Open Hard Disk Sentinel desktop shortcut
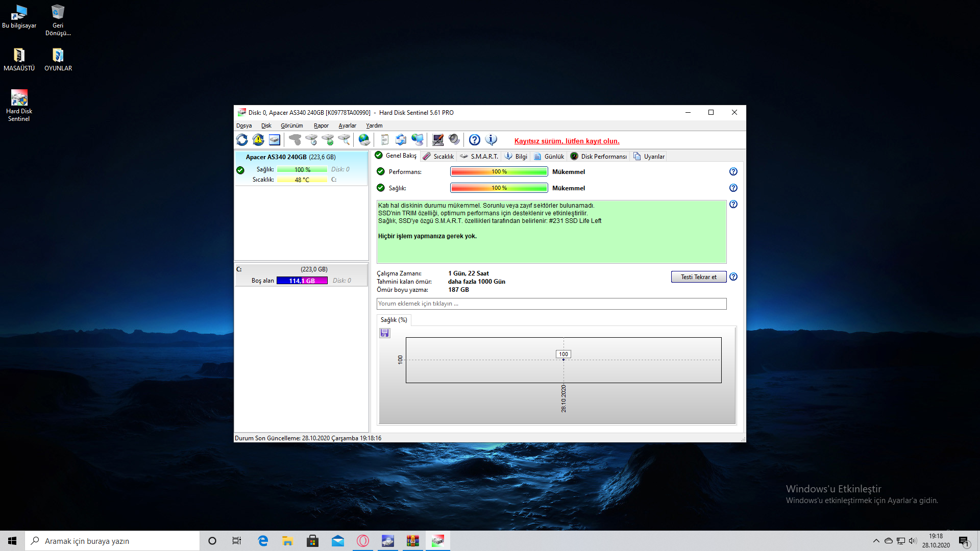Screen dimensions: 980x551 [19, 106]
